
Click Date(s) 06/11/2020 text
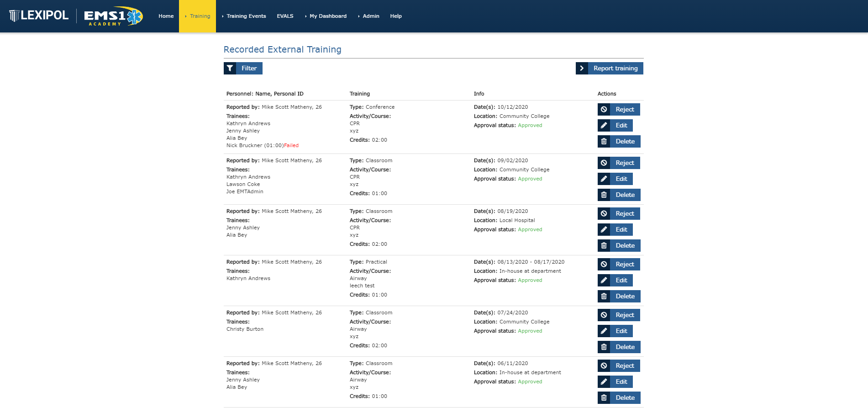pyautogui.click(x=501, y=363)
